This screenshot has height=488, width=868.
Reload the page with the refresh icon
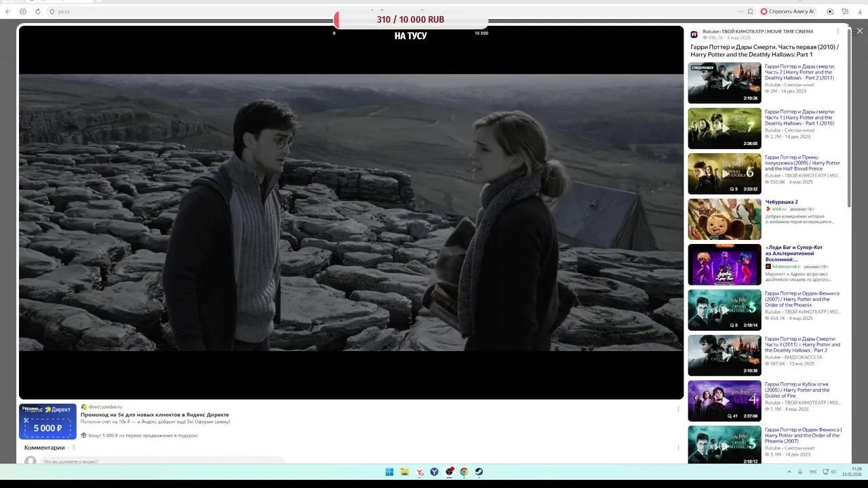click(x=37, y=12)
